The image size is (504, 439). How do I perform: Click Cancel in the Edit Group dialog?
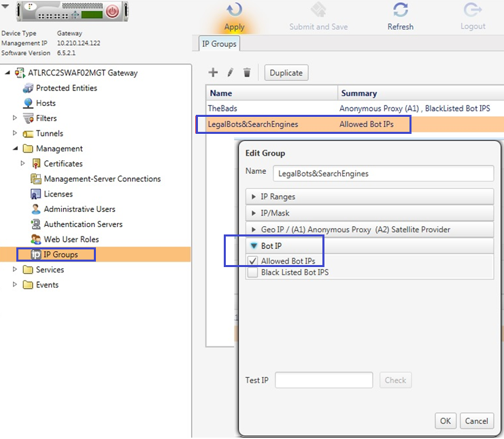click(x=476, y=421)
